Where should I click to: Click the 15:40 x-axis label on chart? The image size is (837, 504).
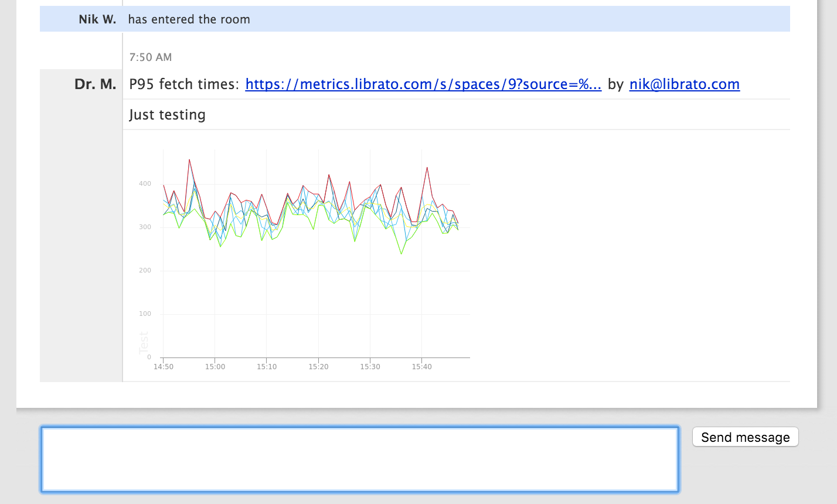click(421, 367)
